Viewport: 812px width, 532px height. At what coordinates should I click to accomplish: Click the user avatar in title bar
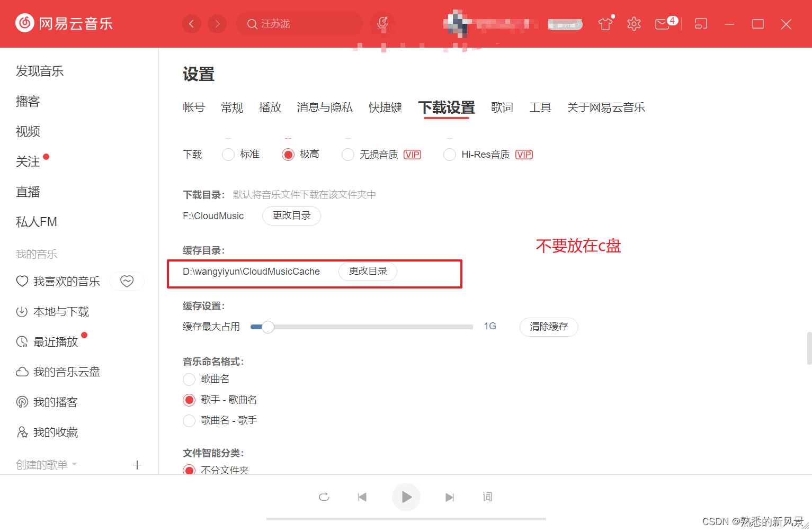[457, 24]
